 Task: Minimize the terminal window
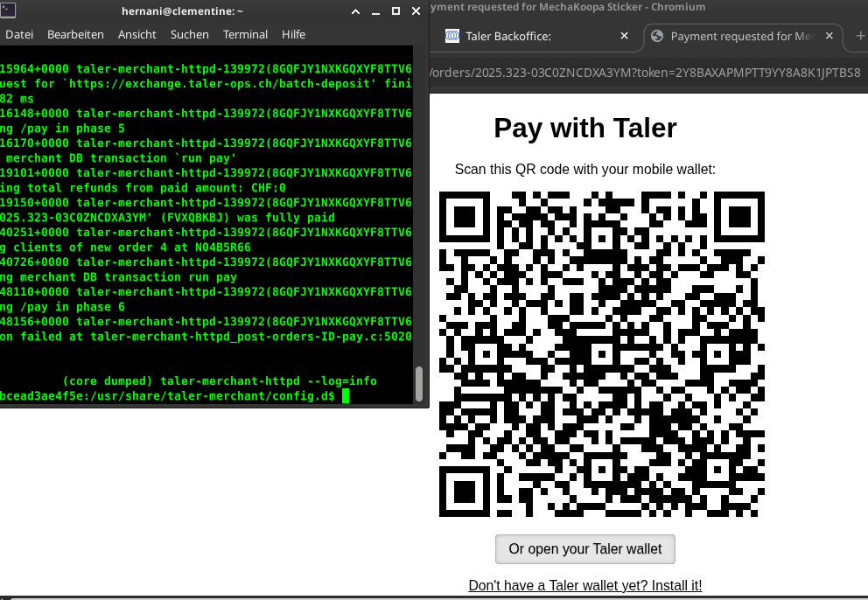point(376,11)
